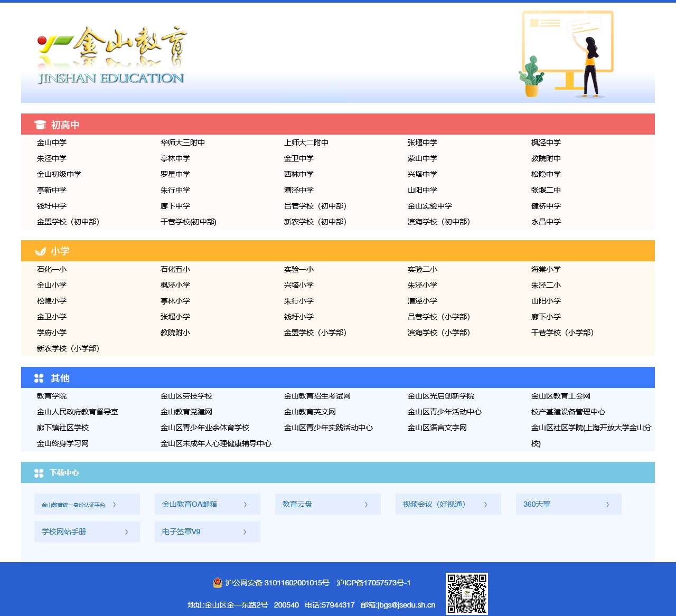Image resolution: width=676 pixels, height=616 pixels.
Task: Open the 教育云盘 button
Action: click(x=328, y=504)
